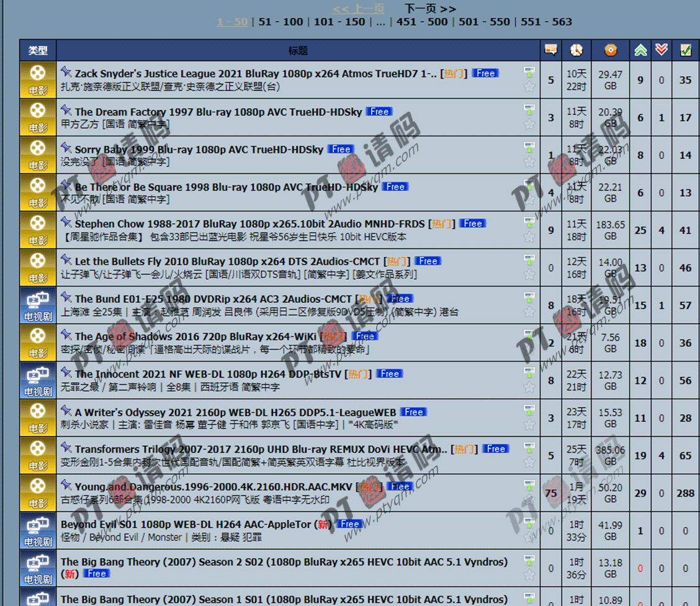Download icon for Transformers Trilogy

(x=529, y=446)
